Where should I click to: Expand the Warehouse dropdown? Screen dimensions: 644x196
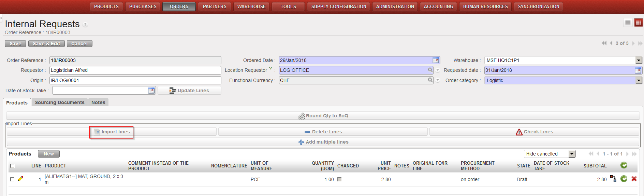click(x=639, y=60)
